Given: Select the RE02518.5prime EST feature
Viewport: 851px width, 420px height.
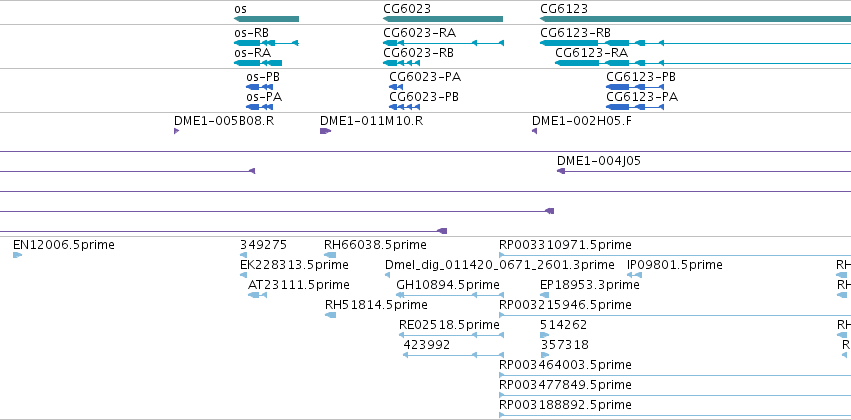Looking at the screenshot, I should tap(452, 335).
